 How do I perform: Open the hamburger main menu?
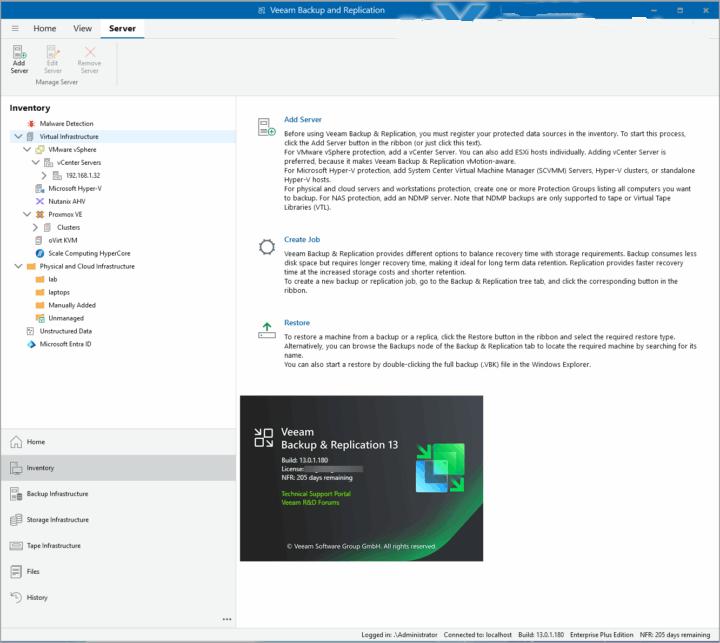15,28
